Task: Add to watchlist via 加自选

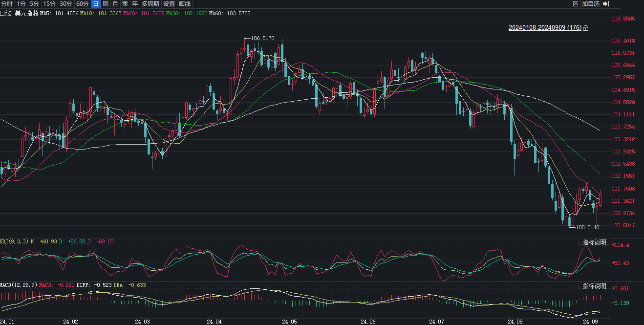Action: click(x=591, y=4)
